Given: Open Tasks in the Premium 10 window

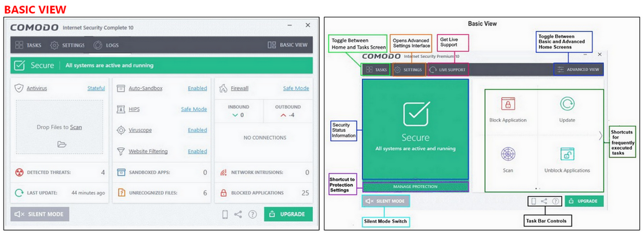Looking at the screenshot, I should point(376,70).
